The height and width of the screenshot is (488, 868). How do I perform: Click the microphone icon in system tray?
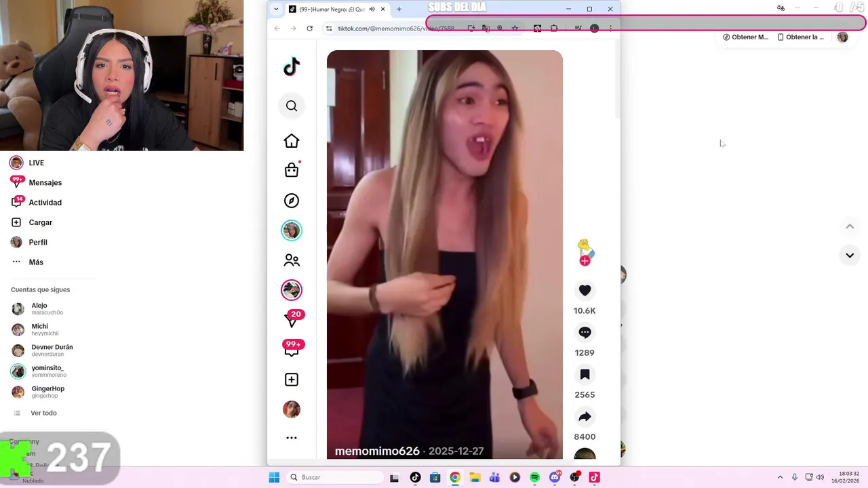pos(795,477)
